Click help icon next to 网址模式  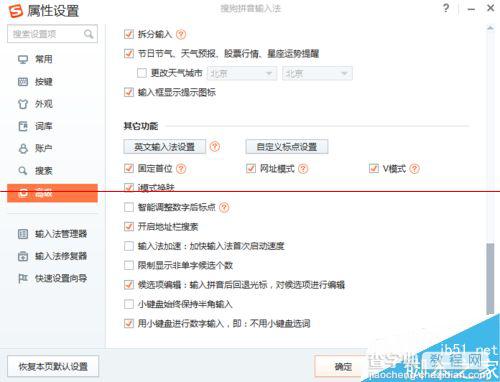click(x=303, y=169)
